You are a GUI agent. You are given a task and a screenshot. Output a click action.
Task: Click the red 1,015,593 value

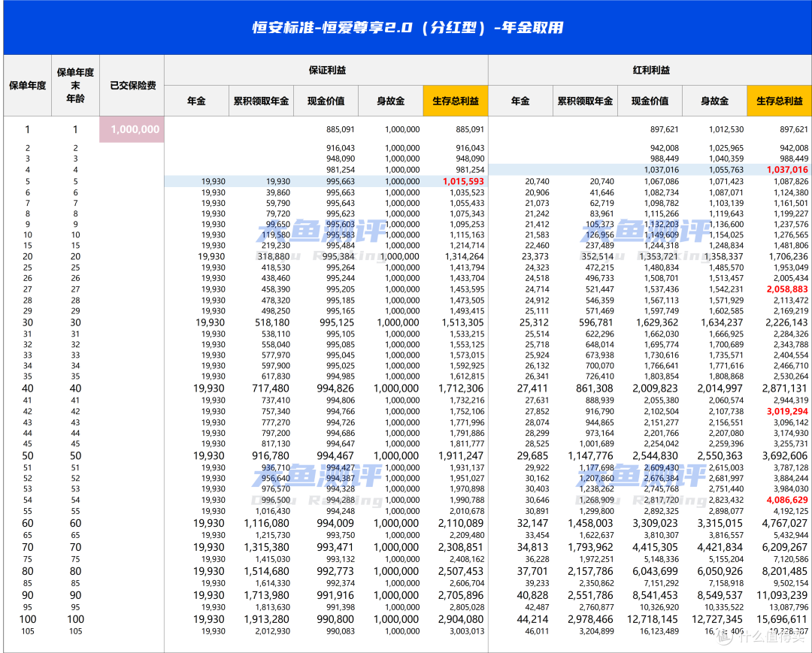pyautogui.click(x=463, y=182)
